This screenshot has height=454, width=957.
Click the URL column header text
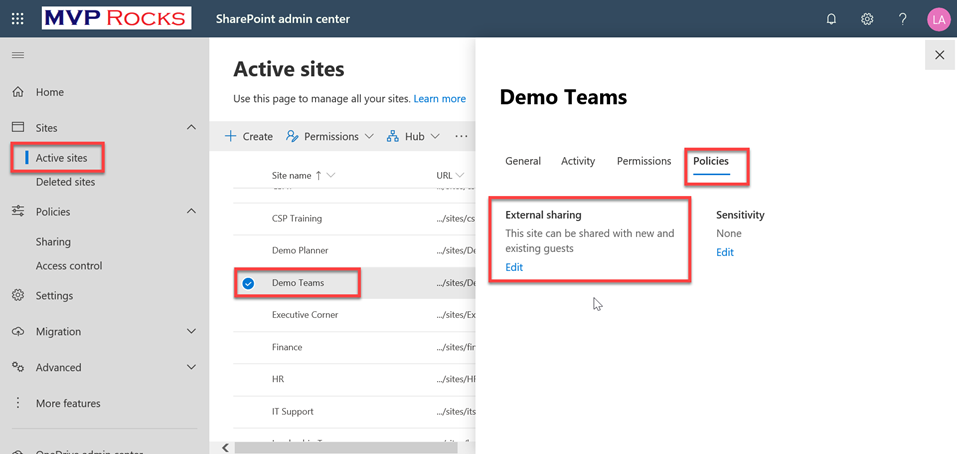point(444,176)
